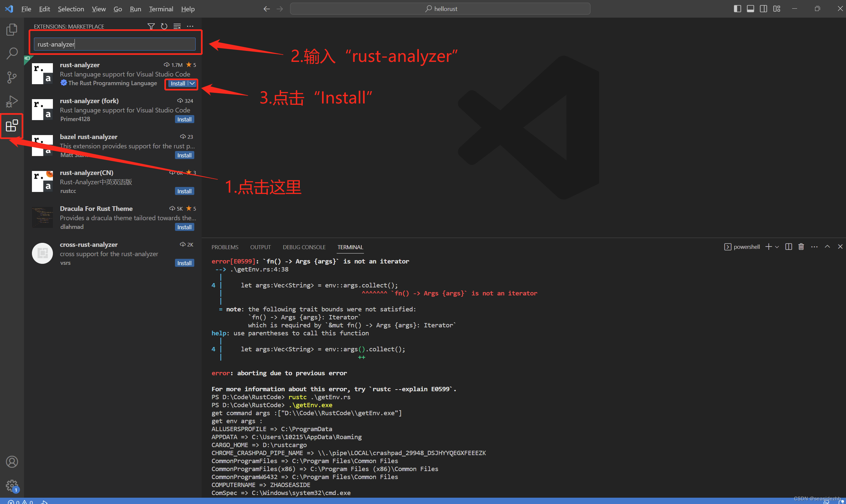The width and height of the screenshot is (846, 504).
Task: Open the Terminal menu
Action: (161, 9)
